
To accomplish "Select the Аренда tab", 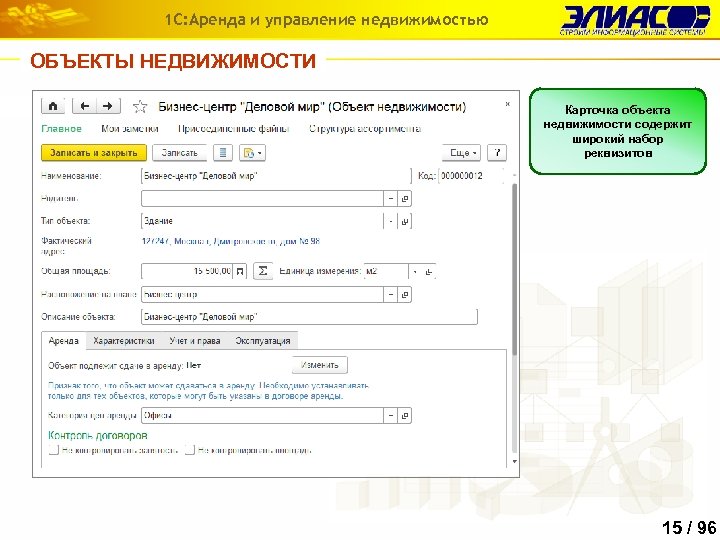I will click(x=64, y=341).
